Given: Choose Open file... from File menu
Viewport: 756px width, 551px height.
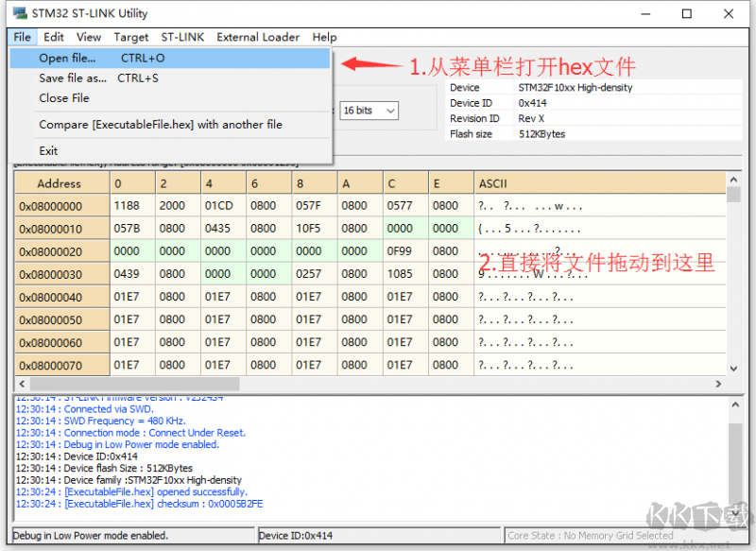Looking at the screenshot, I should click(x=67, y=59).
